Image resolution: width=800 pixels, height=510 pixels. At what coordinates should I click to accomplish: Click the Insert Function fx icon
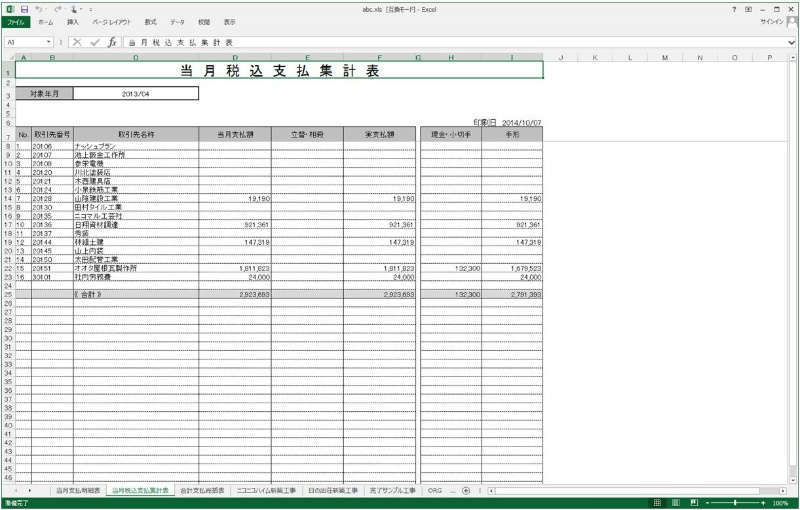(x=112, y=43)
